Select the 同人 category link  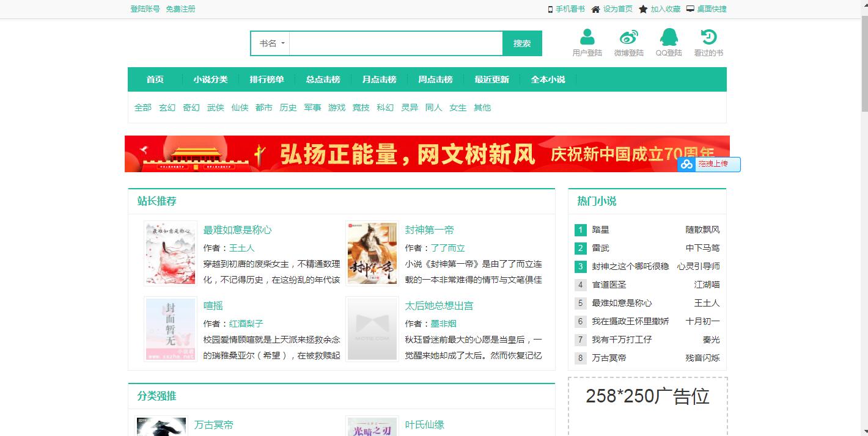(434, 107)
